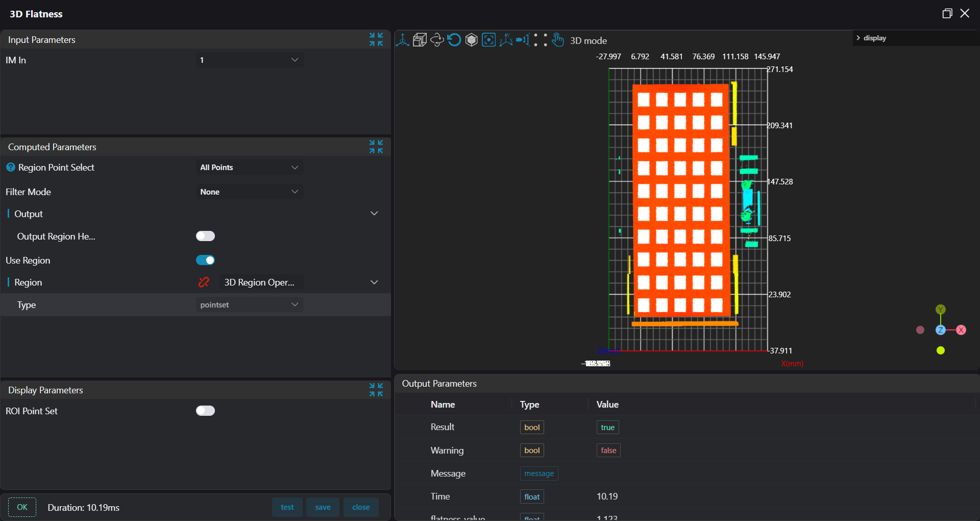Viewport: 980px width, 521px height.
Task: Click the hand touch interaction icon
Action: pyautogui.click(x=558, y=40)
